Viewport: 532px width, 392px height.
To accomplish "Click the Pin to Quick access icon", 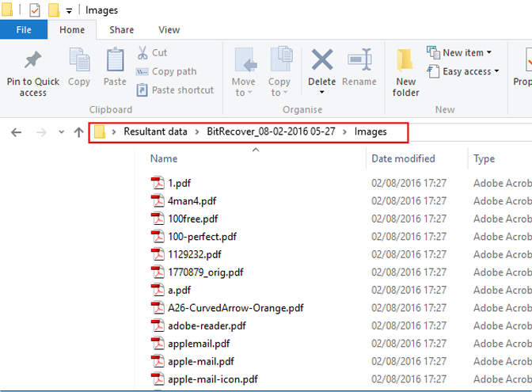I will 33,60.
